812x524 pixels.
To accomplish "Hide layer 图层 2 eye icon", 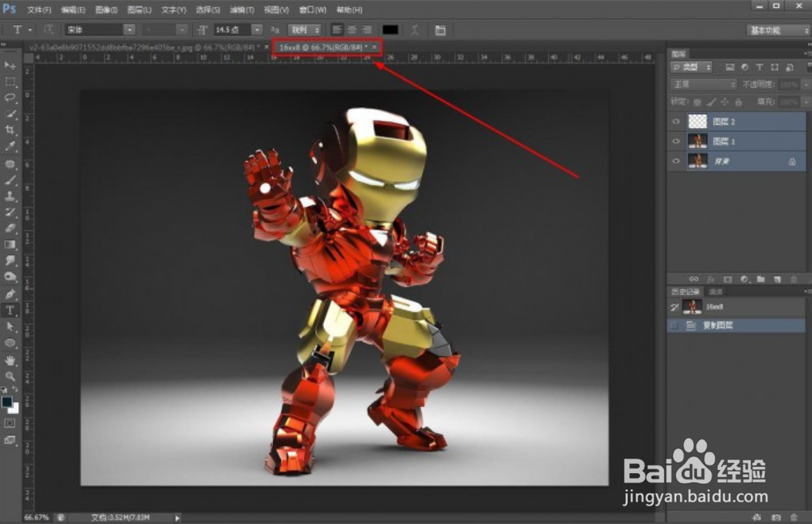I will coord(676,122).
